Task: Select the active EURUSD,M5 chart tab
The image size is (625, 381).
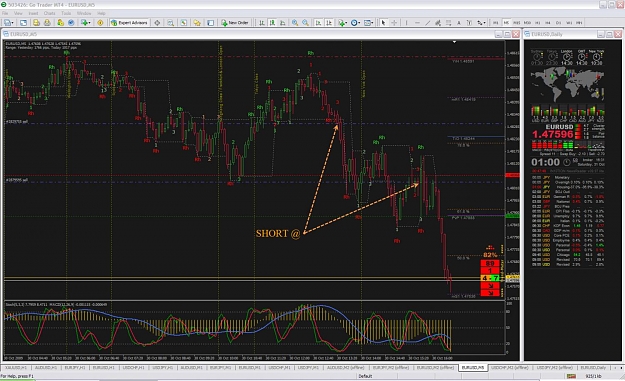Action: pos(473,367)
